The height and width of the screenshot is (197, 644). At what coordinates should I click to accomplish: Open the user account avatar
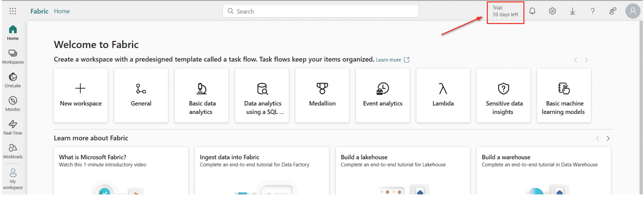point(633,11)
